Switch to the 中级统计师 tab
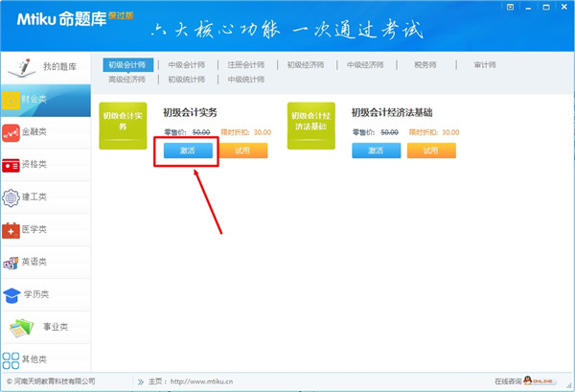 pyautogui.click(x=245, y=80)
